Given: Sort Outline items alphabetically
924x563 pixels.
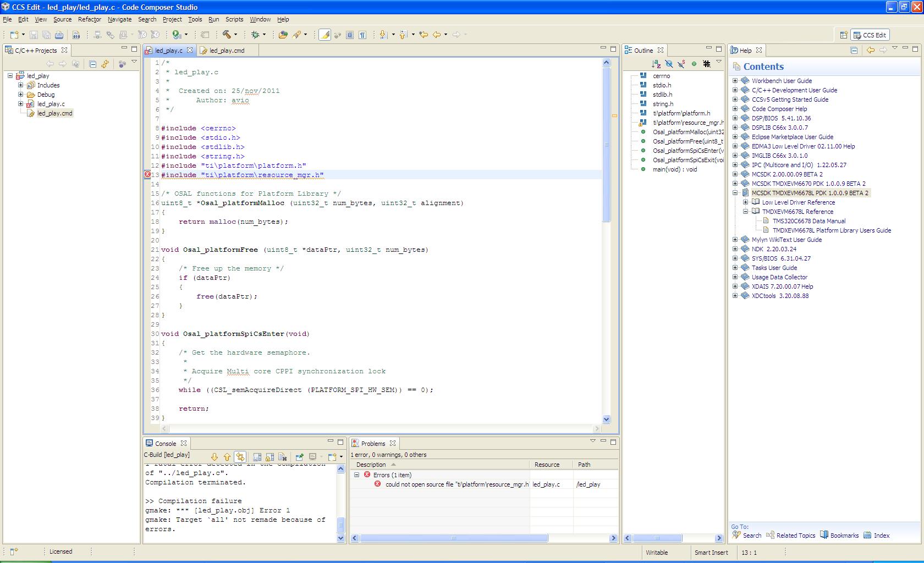Looking at the screenshot, I should 656,64.
